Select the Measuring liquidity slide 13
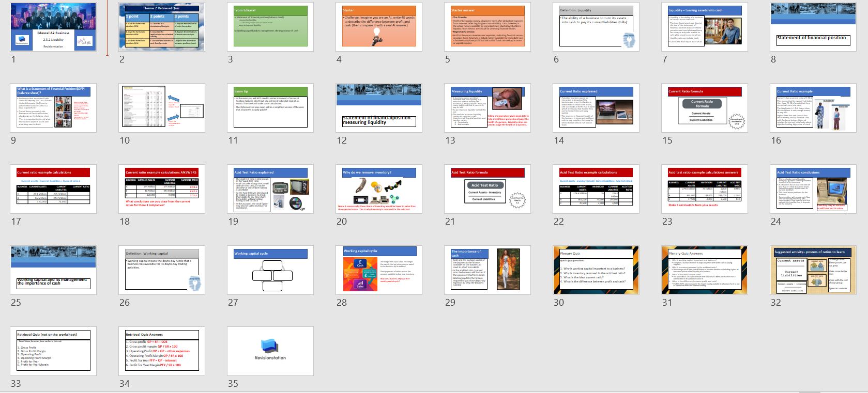The image size is (868, 393). (x=488, y=108)
